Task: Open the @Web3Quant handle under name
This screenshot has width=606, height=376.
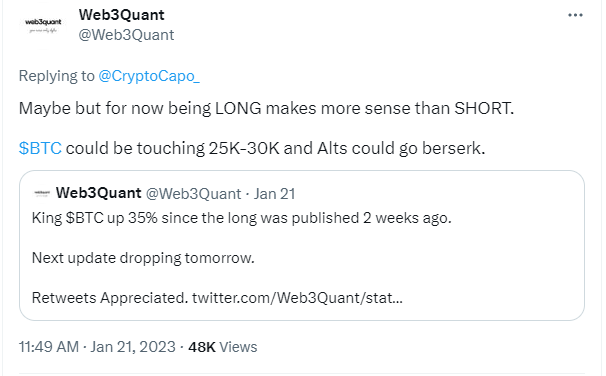Action: click(126, 35)
